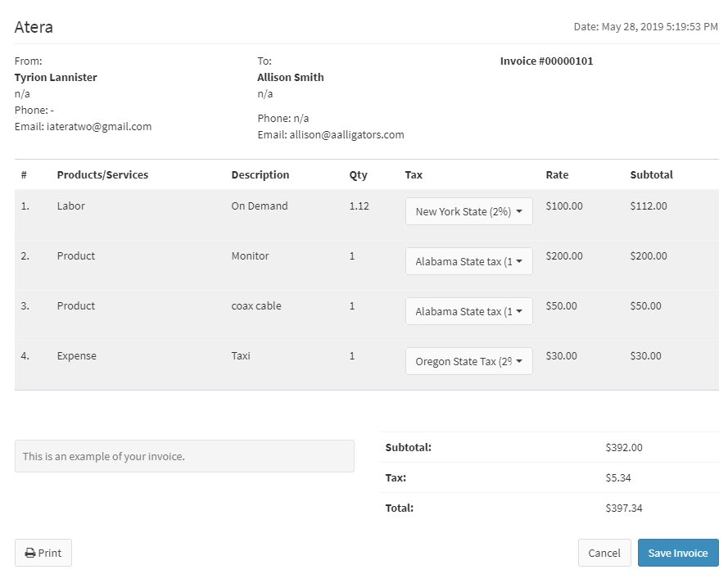Click the Invoice #00000101 heading
The height and width of the screenshot is (583, 728).
[x=546, y=61]
